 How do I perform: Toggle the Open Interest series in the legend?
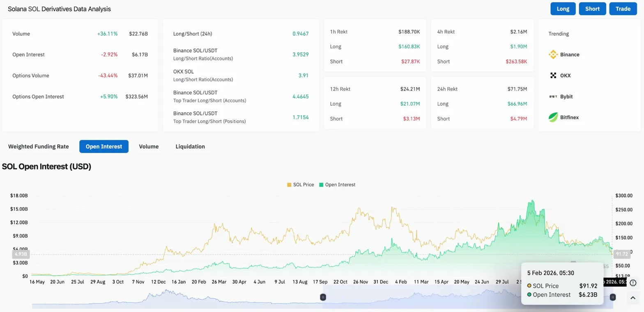click(337, 185)
